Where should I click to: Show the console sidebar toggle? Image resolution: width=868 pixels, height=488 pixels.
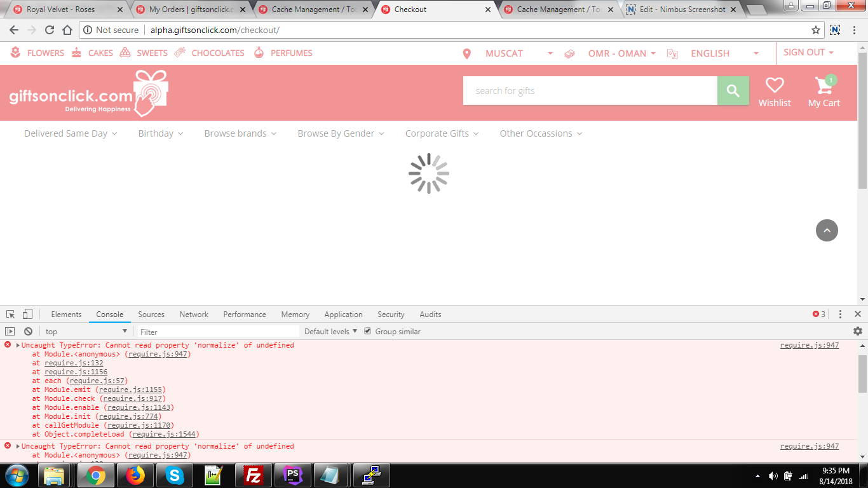[x=10, y=332]
